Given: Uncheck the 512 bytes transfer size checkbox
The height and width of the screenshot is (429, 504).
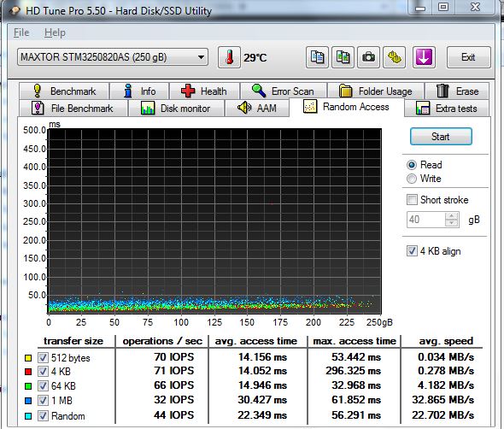Looking at the screenshot, I should coord(43,357).
